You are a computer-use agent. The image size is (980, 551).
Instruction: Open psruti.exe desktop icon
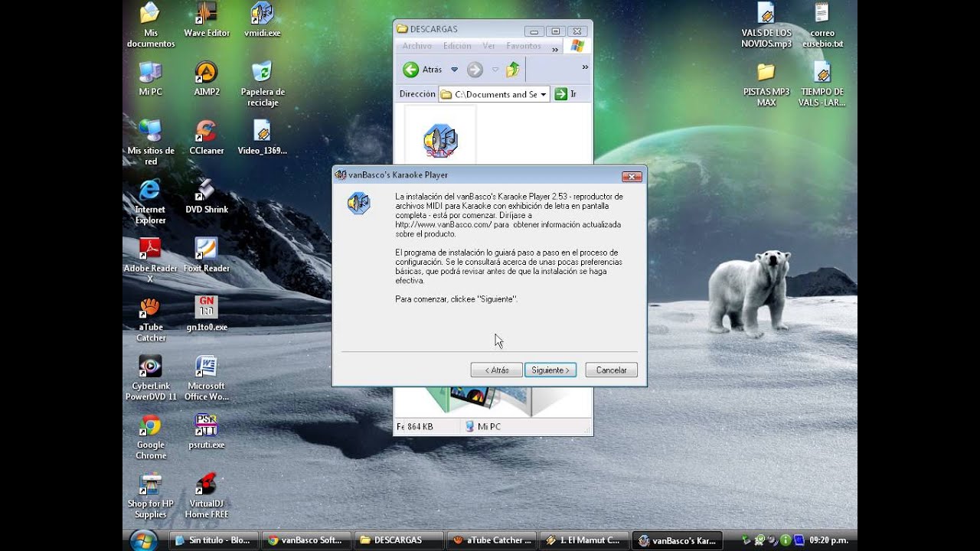207,432
